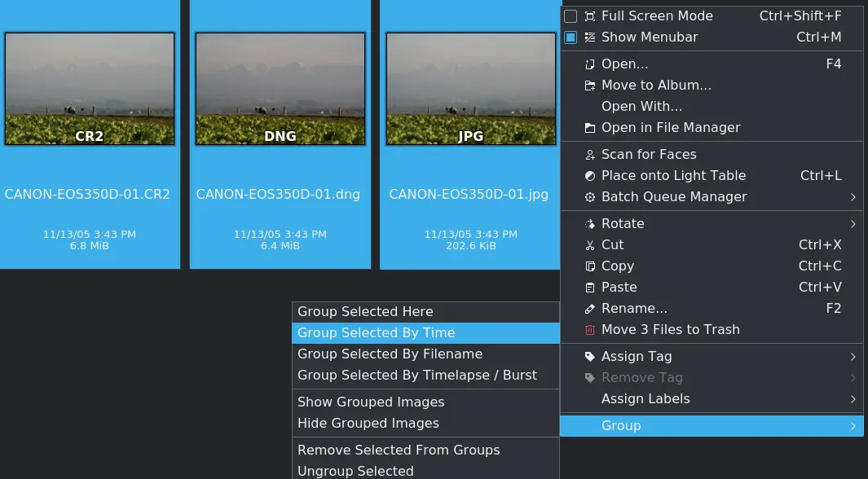Uncheck the Show Menubar checkbox
Screen dimensions: 868x479
pyautogui.click(x=572, y=37)
